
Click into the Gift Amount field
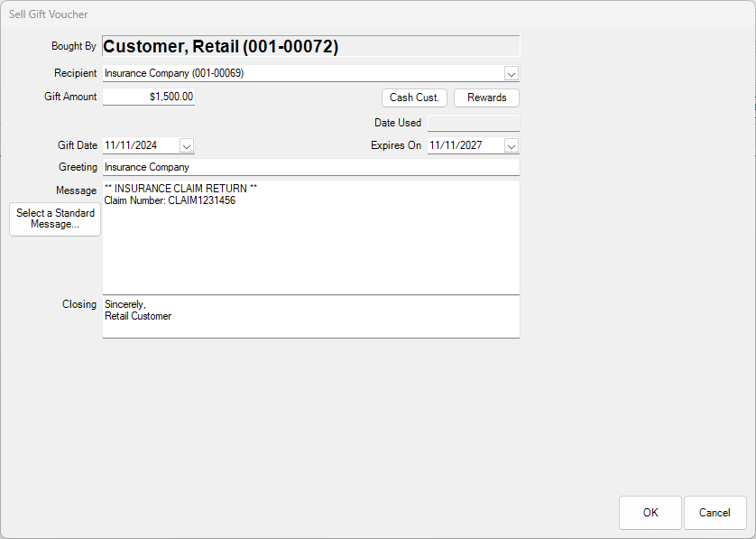coord(149,97)
